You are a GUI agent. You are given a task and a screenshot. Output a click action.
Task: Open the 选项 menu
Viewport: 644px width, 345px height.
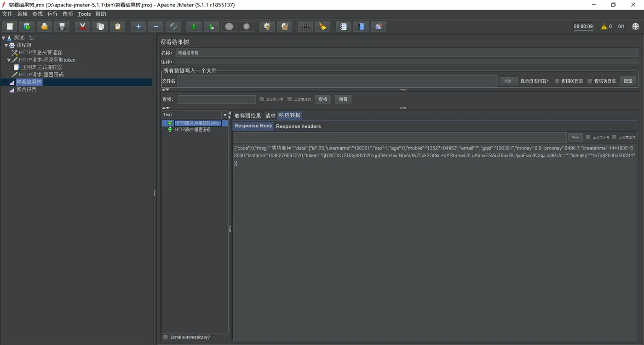coord(68,14)
